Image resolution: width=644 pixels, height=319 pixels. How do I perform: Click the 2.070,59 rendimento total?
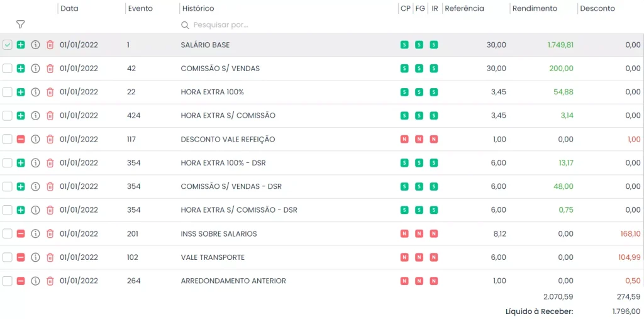(x=558, y=296)
